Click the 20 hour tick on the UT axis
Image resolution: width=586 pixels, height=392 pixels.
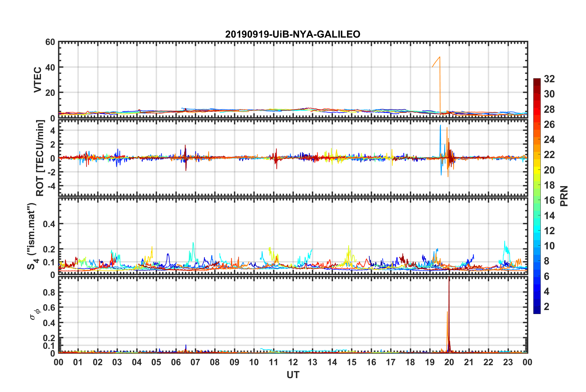[x=449, y=362]
